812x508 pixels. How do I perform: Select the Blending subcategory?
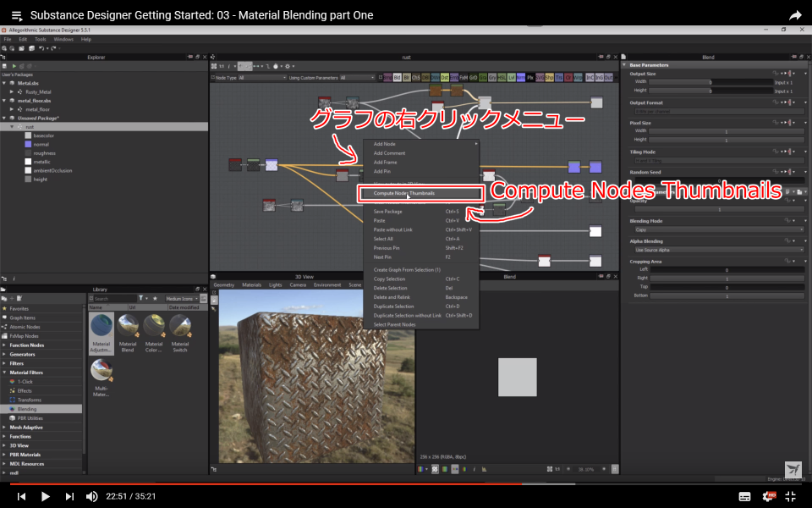tap(41, 409)
